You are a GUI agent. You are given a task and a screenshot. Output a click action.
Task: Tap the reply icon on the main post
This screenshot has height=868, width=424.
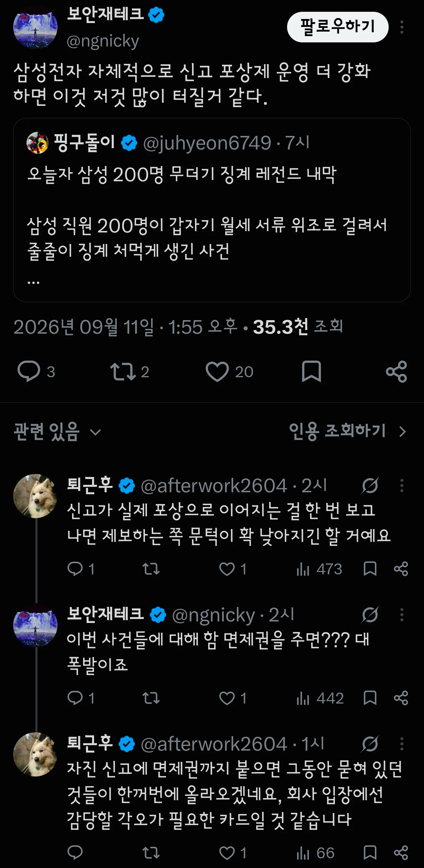tap(29, 371)
